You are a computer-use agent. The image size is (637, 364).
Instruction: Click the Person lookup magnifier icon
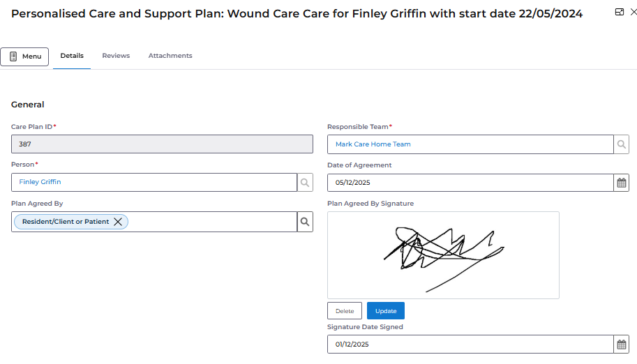pos(305,182)
